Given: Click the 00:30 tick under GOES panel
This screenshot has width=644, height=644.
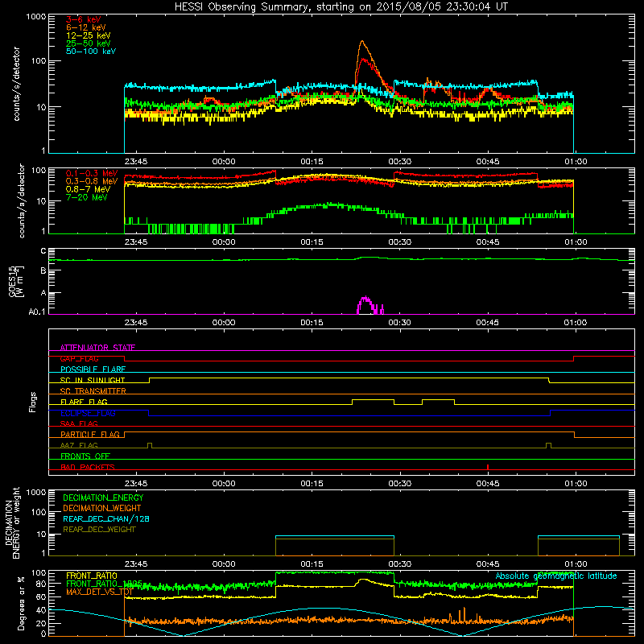Looking at the screenshot, I should coord(399,323).
